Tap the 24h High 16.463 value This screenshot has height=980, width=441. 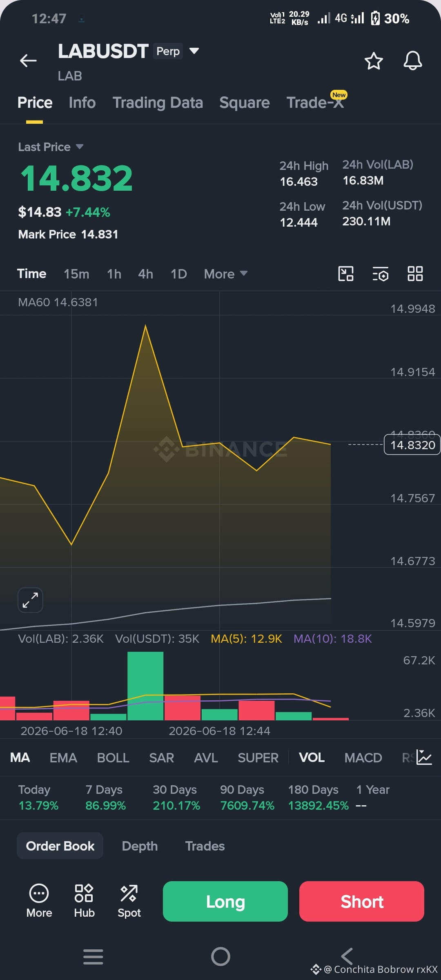(x=298, y=182)
